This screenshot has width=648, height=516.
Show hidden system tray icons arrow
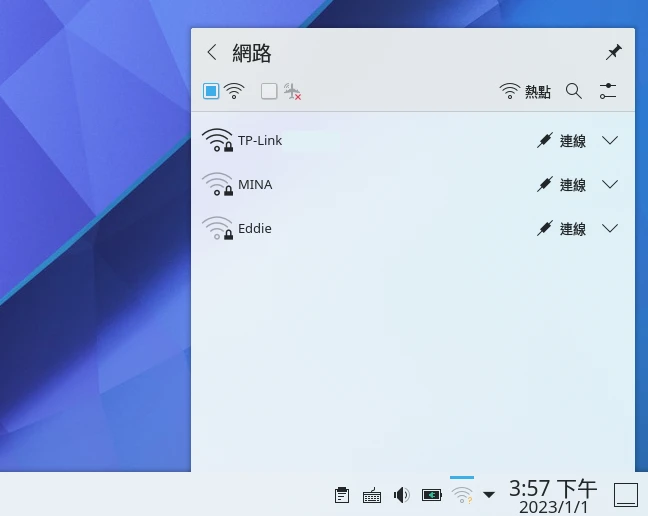click(489, 494)
